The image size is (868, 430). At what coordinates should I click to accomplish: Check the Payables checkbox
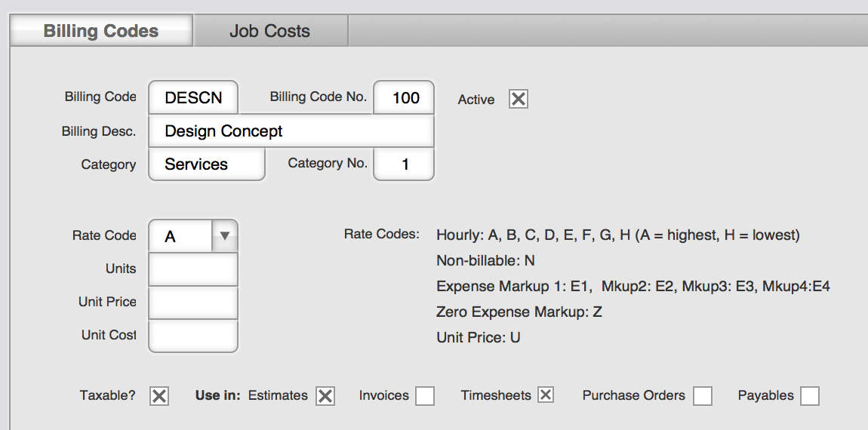click(x=809, y=396)
